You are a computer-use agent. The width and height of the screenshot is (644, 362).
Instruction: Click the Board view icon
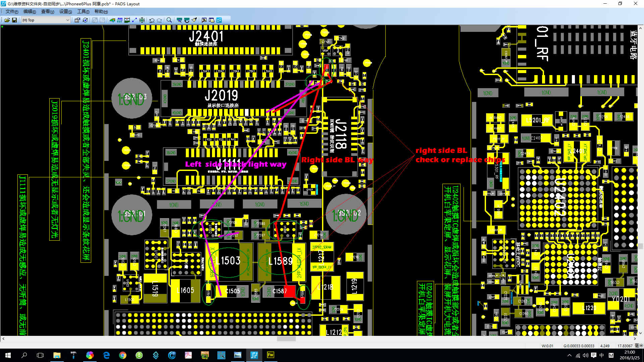179,20
